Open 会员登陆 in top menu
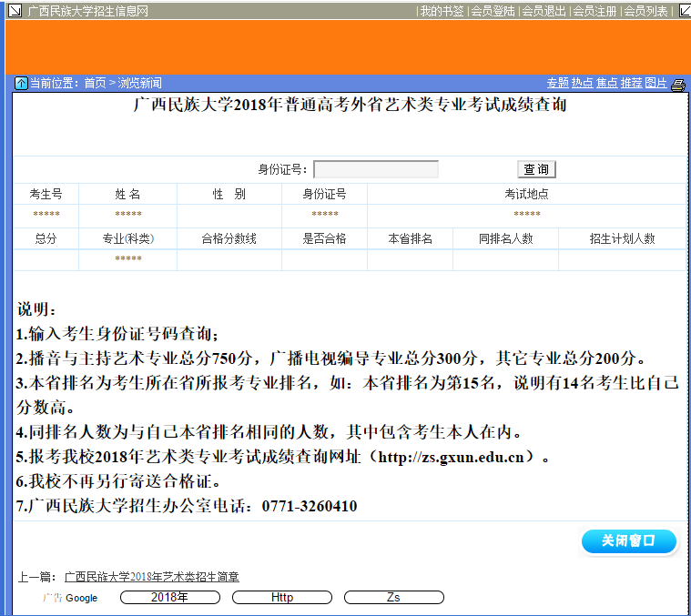The image size is (691, 616). point(493,11)
